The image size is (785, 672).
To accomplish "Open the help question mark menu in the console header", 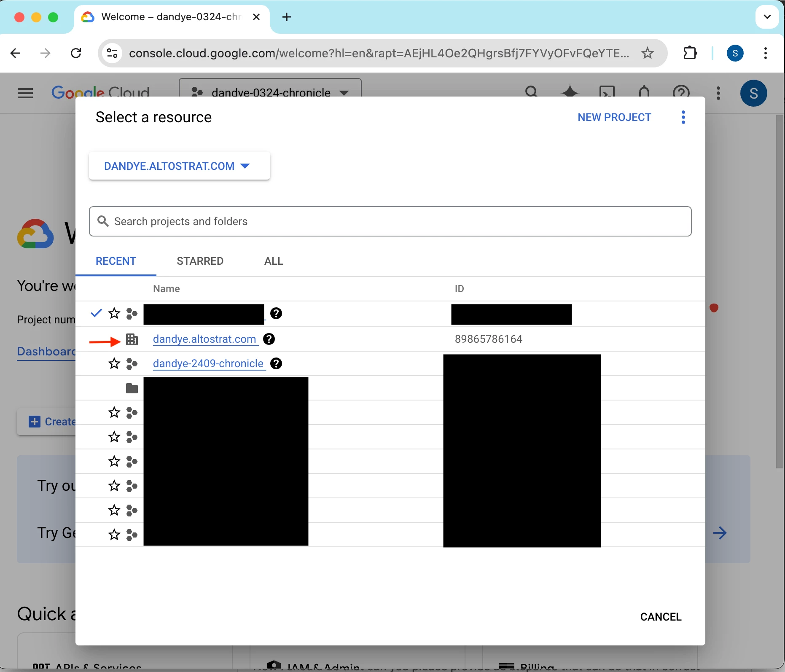I will pyautogui.click(x=681, y=92).
